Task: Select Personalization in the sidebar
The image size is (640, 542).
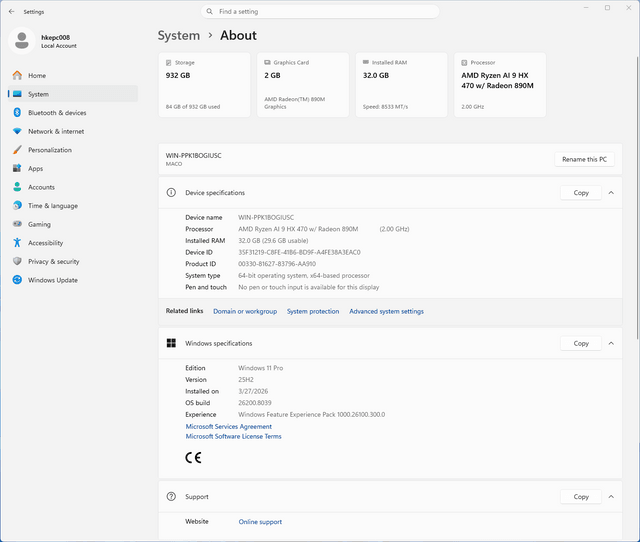Action: (x=73, y=150)
